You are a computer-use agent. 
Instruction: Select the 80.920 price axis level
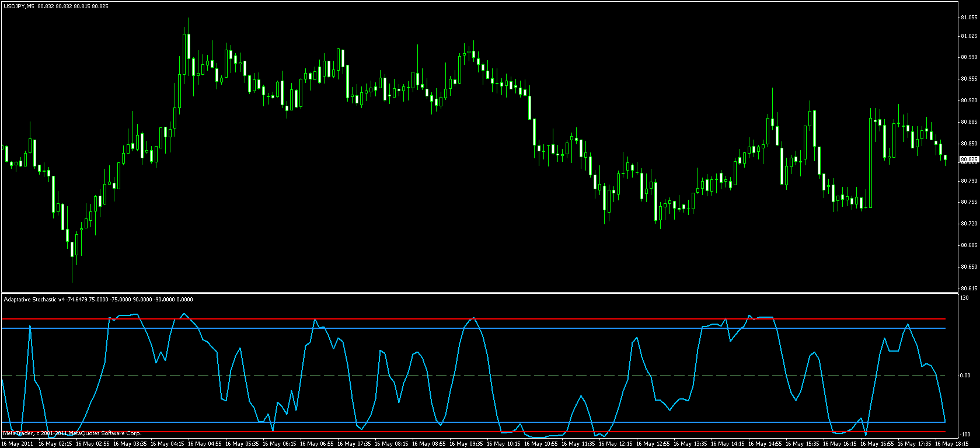point(969,100)
